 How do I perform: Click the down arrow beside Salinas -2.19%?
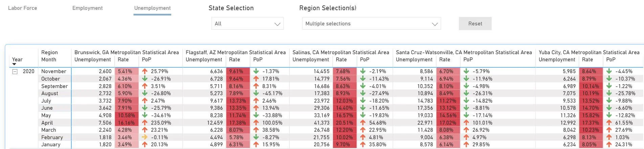click(363, 71)
